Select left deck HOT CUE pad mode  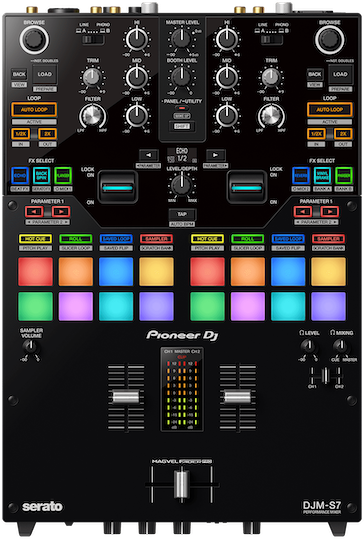35,239
